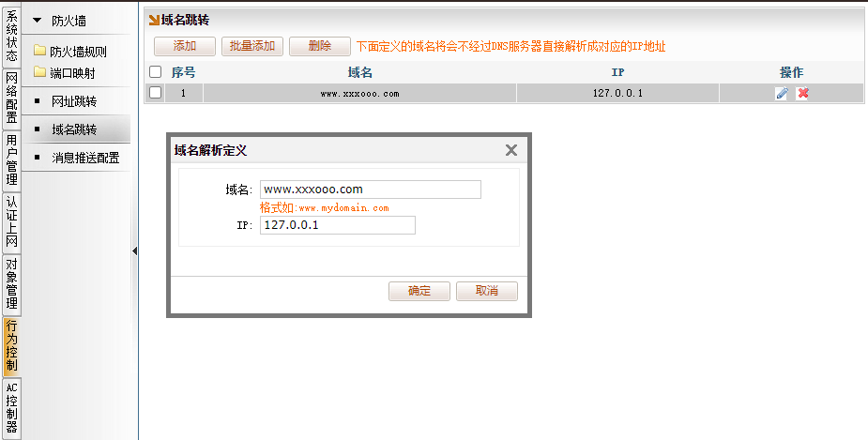Viewport: 868px width, 440px height.
Task: Click the IP address input field
Action: [x=338, y=225]
